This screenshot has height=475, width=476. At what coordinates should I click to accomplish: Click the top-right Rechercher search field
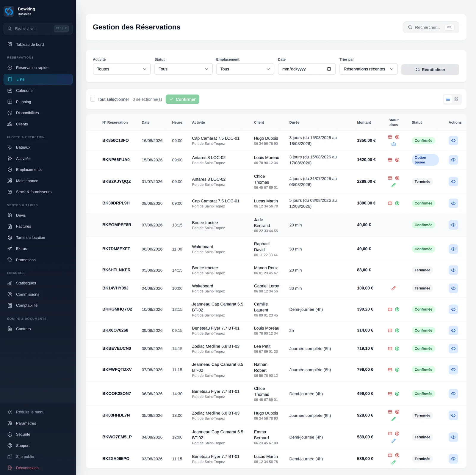point(431,27)
